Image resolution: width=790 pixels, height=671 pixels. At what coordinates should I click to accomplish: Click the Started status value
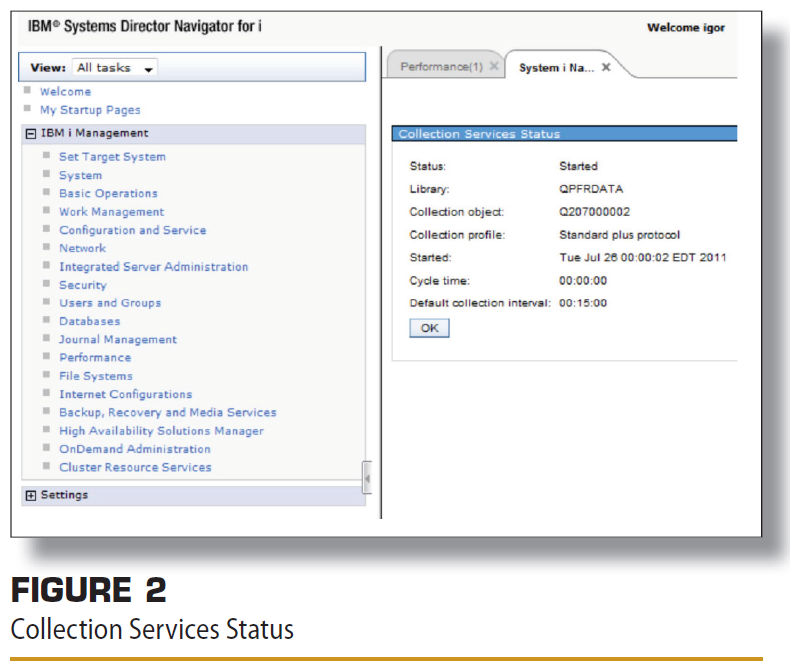(x=578, y=166)
